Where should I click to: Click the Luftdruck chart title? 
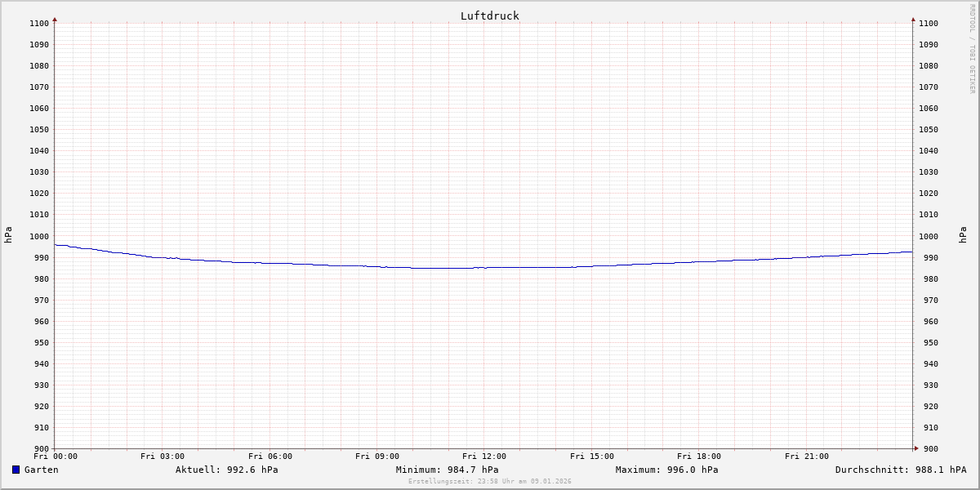pos(489,16)
